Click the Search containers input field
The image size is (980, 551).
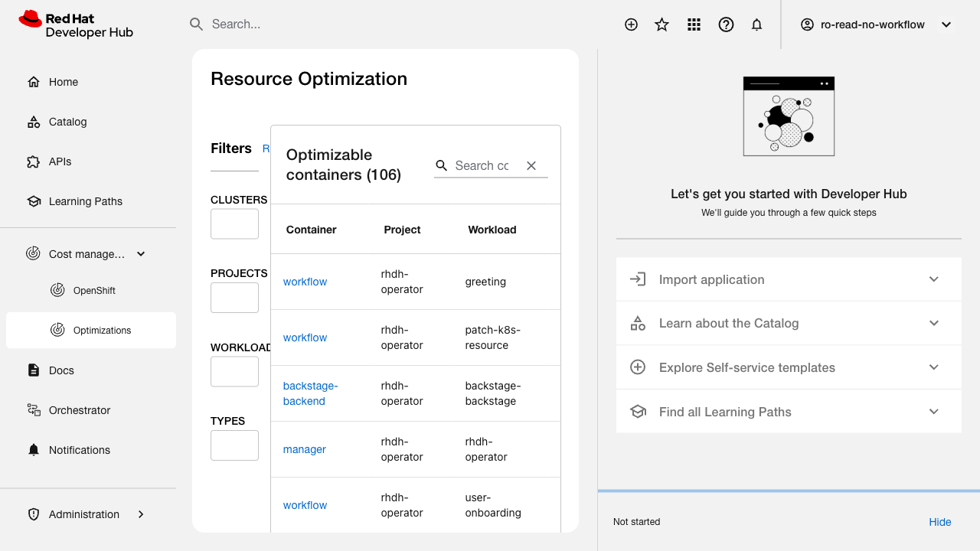pyautogui.click(x=482, y=165)
